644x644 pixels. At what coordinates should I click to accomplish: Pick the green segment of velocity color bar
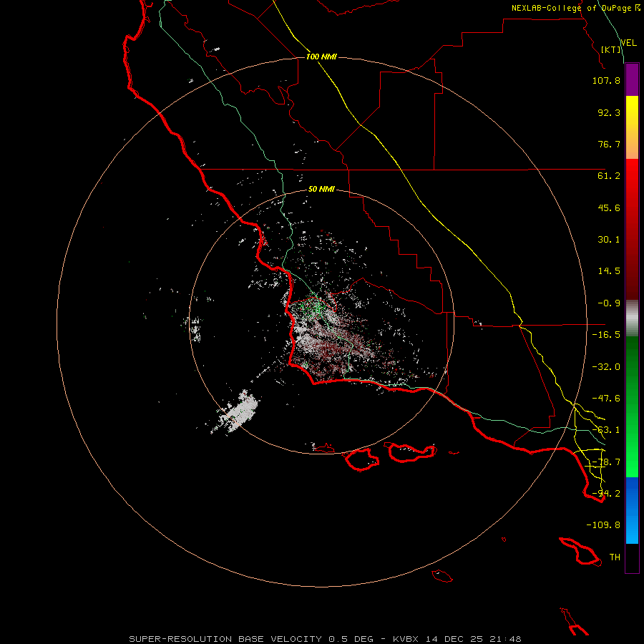pos(632,406)
